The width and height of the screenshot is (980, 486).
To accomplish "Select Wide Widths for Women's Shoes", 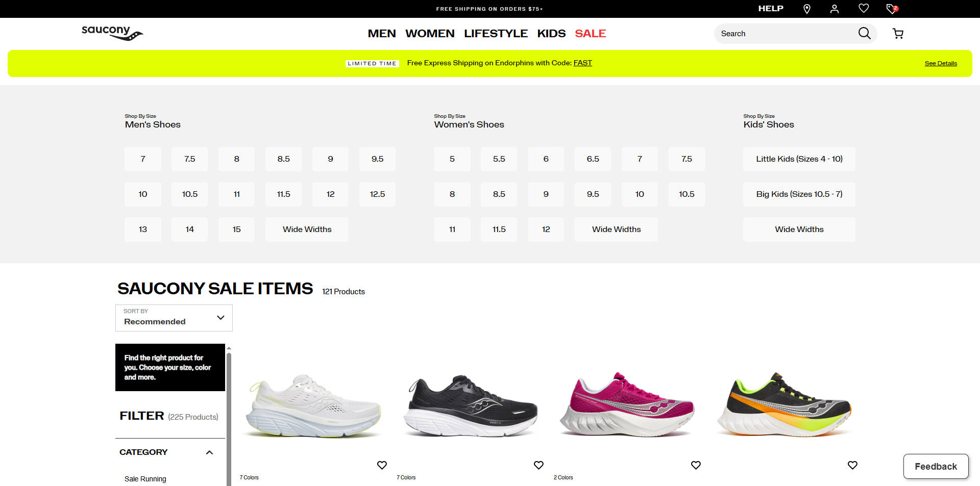I will (x=616, y=229).
